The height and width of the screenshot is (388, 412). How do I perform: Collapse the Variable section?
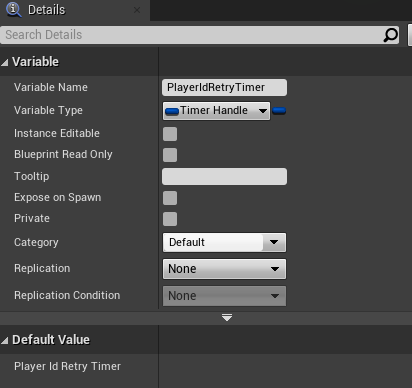5,62
